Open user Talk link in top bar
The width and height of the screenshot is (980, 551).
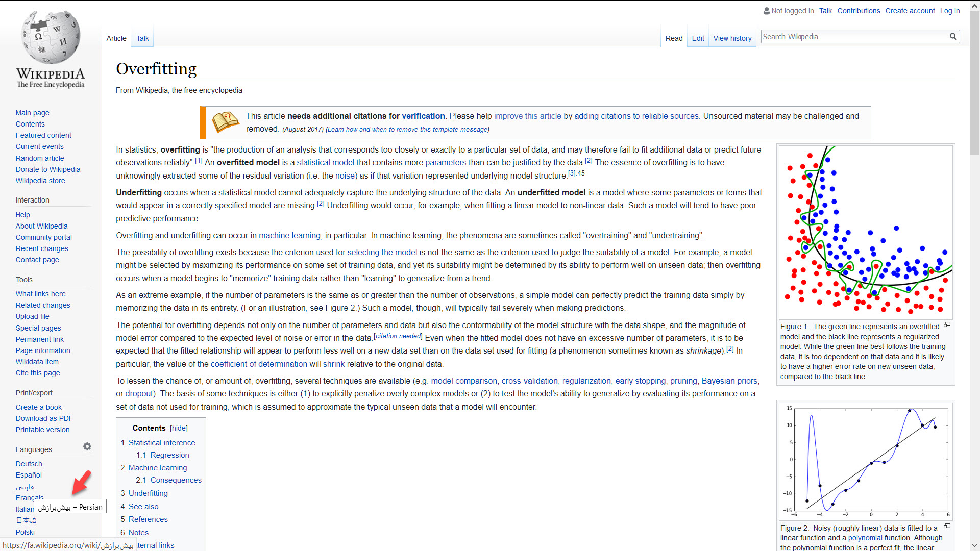point(825,11)
